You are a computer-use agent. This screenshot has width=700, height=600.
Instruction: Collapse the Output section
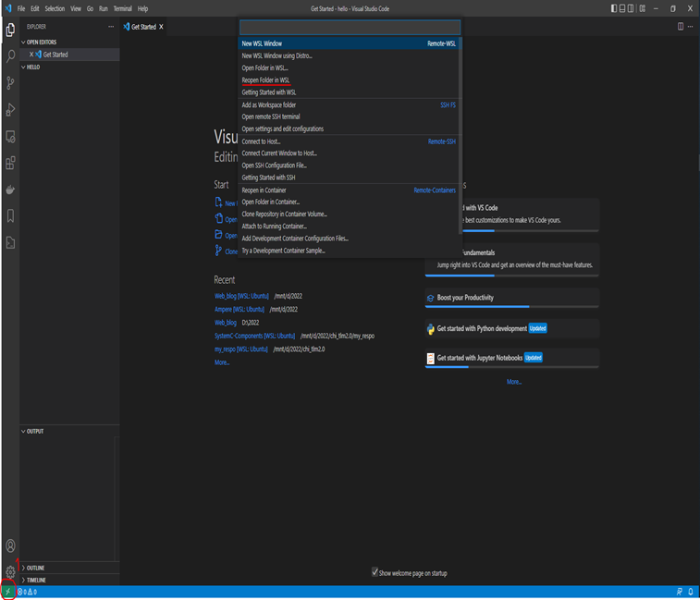[33, 431]
